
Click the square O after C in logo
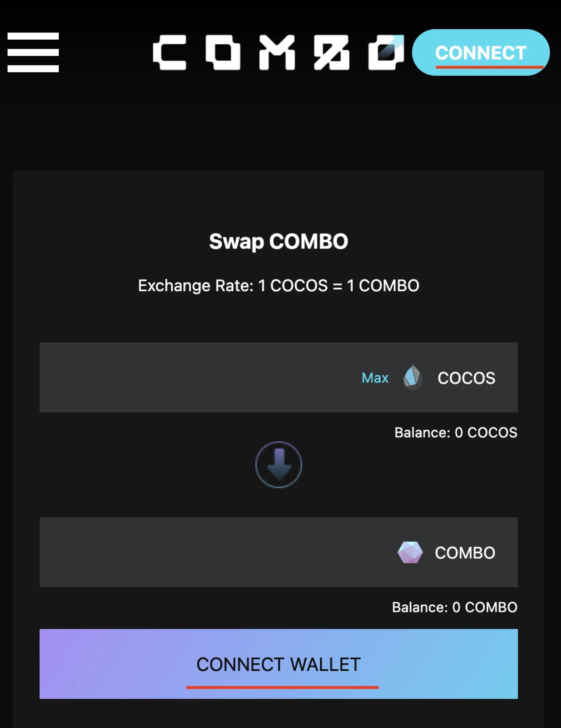point(223,53)
